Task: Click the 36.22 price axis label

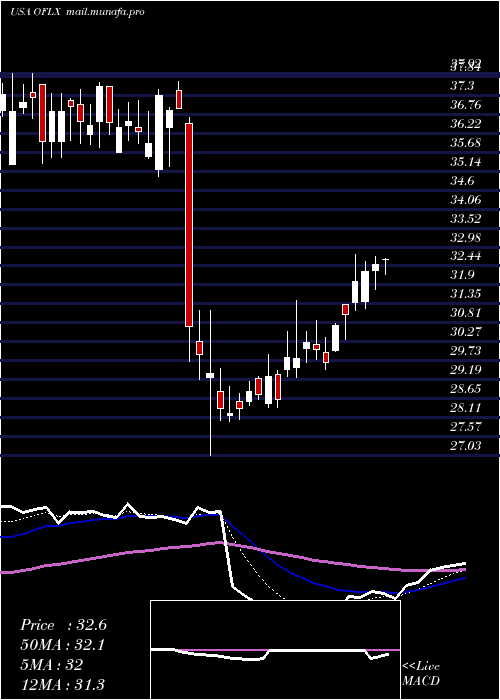Action: [x=466, y=123]
